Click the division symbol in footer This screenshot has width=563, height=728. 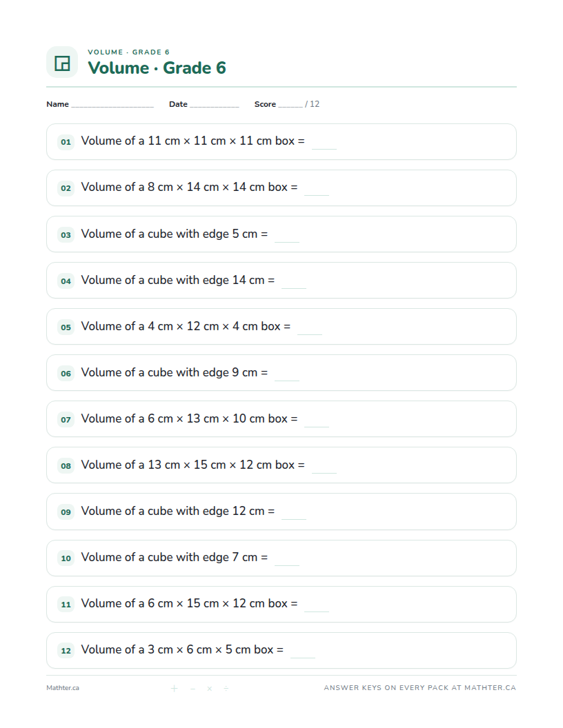coord(226,688)
